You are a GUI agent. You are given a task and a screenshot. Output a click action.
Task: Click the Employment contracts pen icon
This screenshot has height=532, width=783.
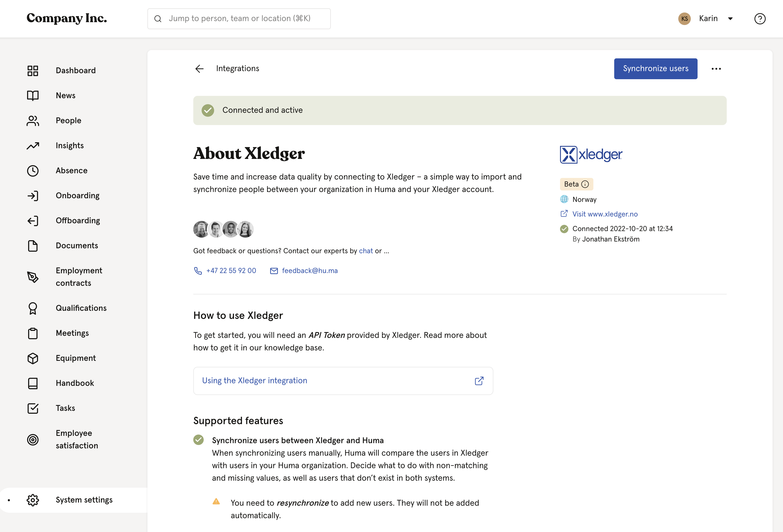pyautogui.click(x=33, y=277)
